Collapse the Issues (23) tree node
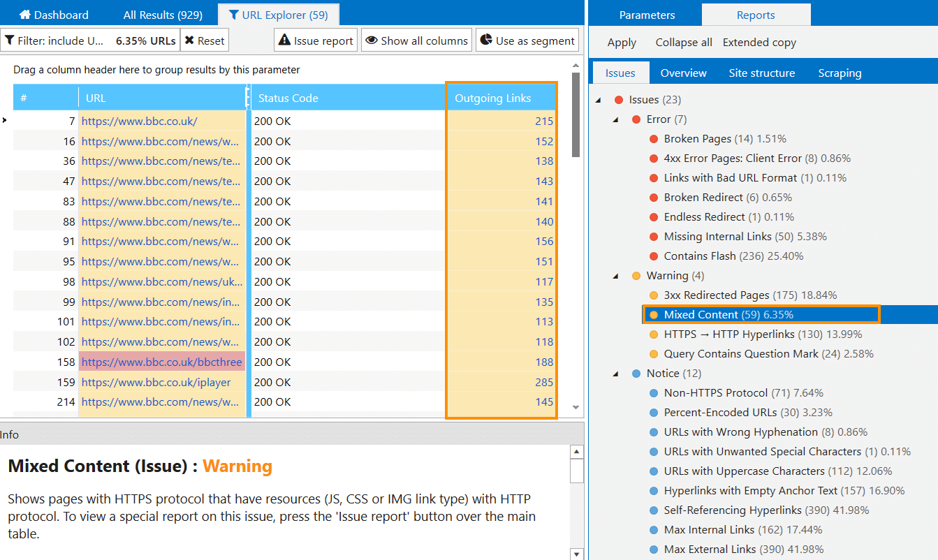 pos(598,100)
